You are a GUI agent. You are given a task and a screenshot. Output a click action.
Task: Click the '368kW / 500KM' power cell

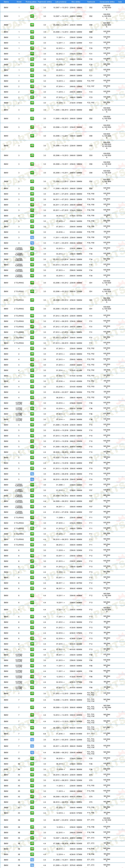pos(76,392)
